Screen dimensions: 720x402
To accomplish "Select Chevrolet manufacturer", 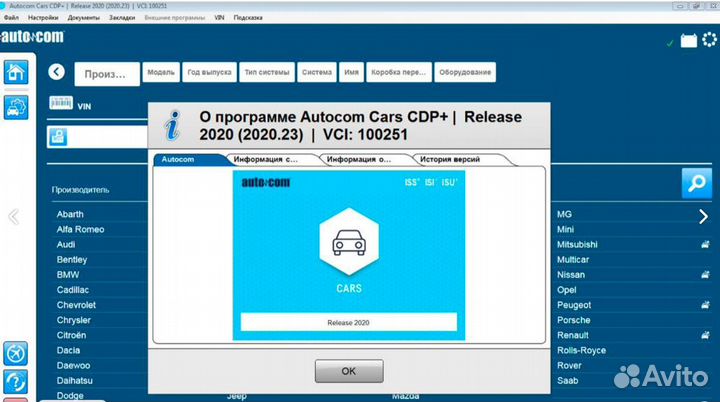I will coord(76,305).
